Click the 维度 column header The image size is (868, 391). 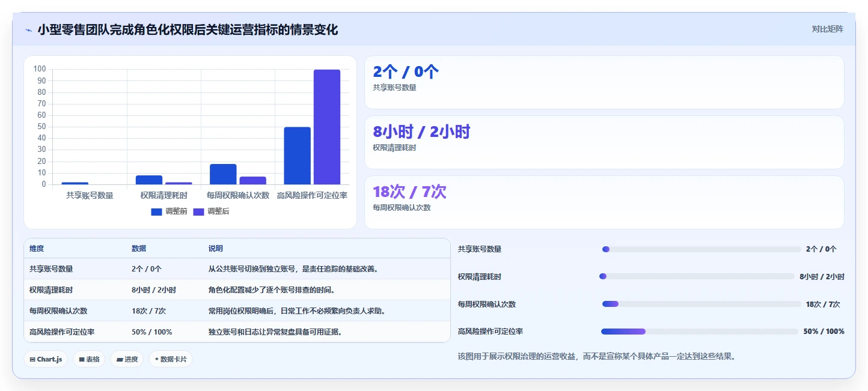(x=37, y=249)
